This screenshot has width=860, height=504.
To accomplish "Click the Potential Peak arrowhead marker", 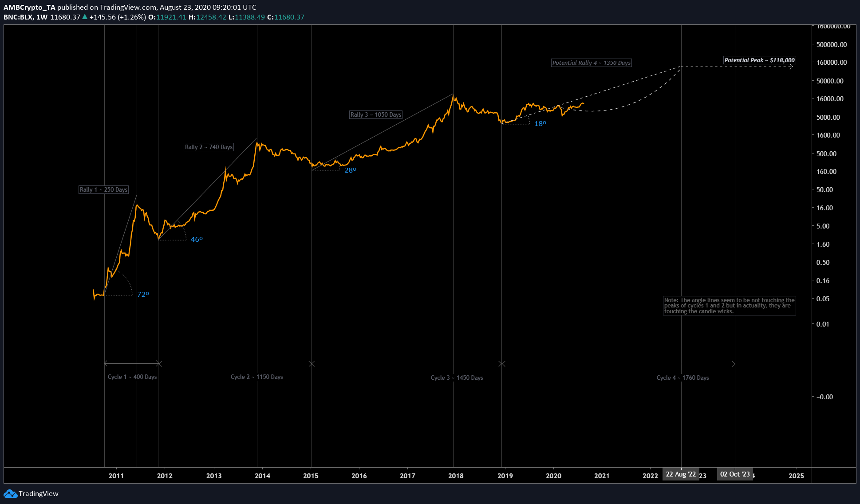I will (x=791, y=67).
